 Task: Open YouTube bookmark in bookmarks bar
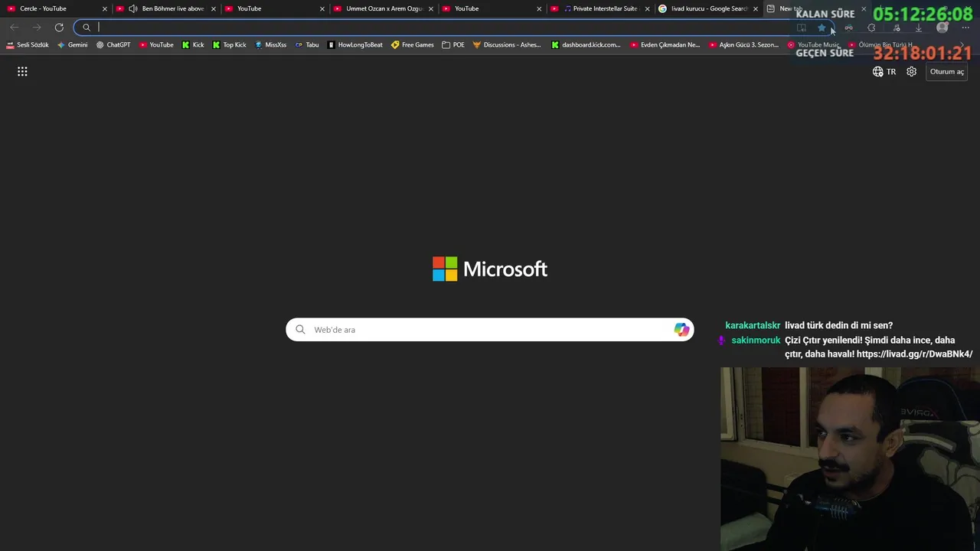pos(157,44)
